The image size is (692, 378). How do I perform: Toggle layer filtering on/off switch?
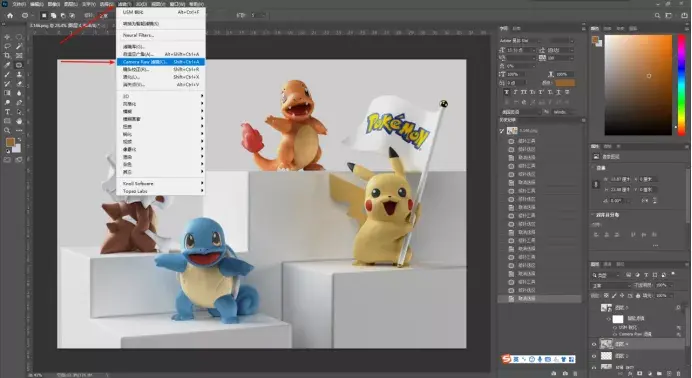[x=673, y=274]
